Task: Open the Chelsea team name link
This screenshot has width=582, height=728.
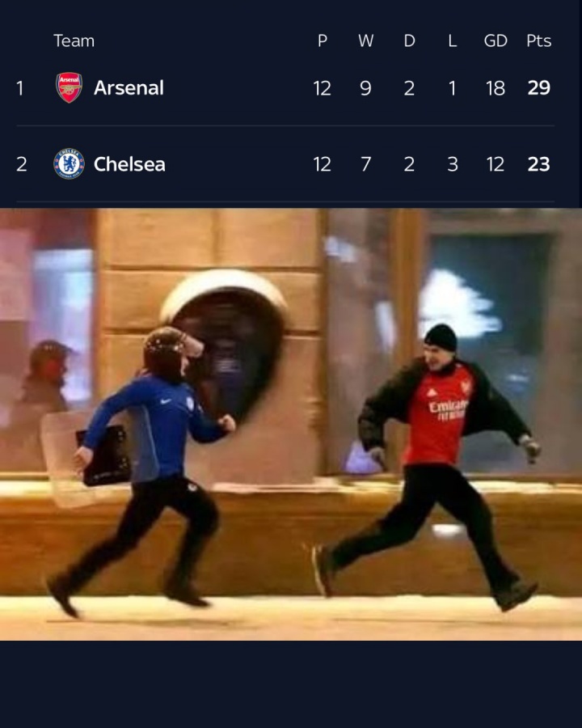Action: click(x=129, y=164)
